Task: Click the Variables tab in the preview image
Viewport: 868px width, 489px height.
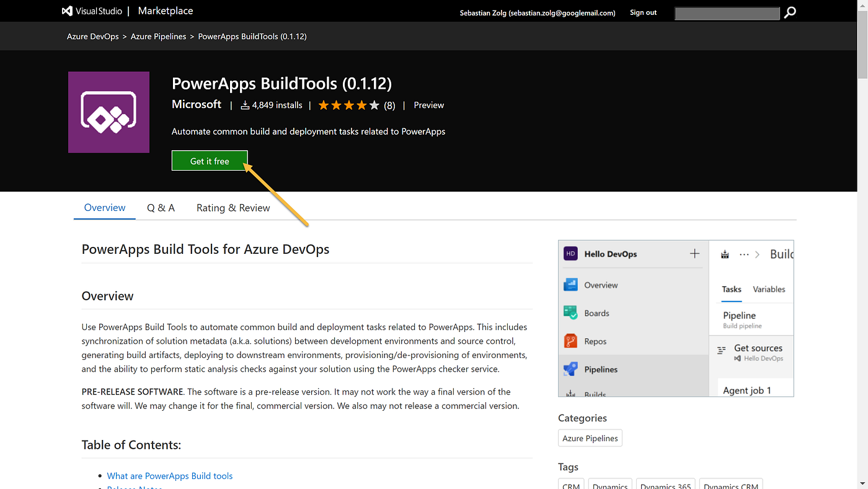Action: click(769, 289)
